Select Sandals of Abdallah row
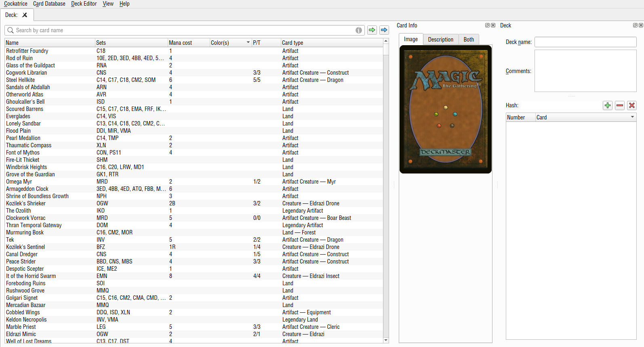Screen dimensions: 644x347 point(194,87)
